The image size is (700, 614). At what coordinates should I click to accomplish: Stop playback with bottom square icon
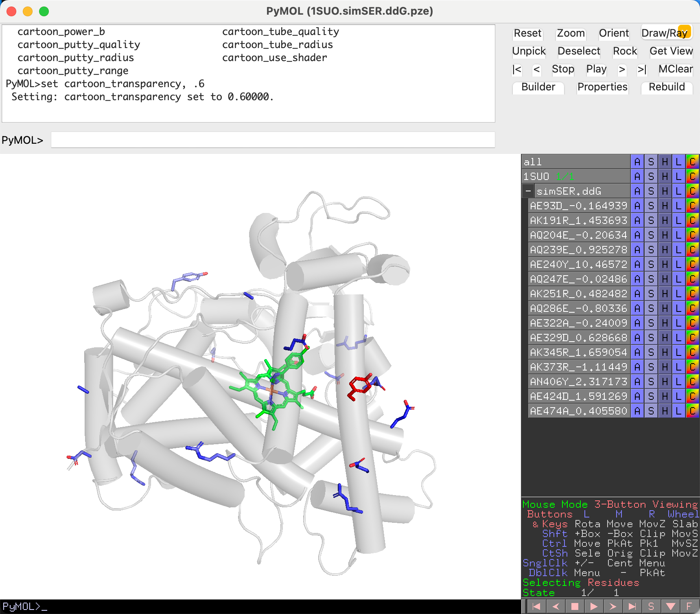coord(575,606)
